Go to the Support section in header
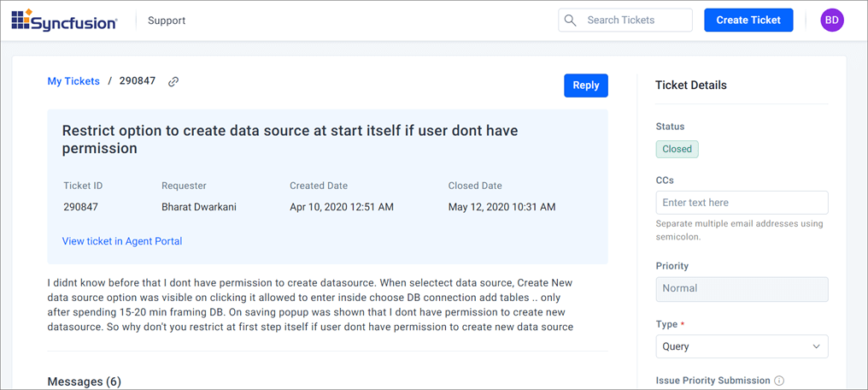 pyautogui.click(x=167, y=21)
